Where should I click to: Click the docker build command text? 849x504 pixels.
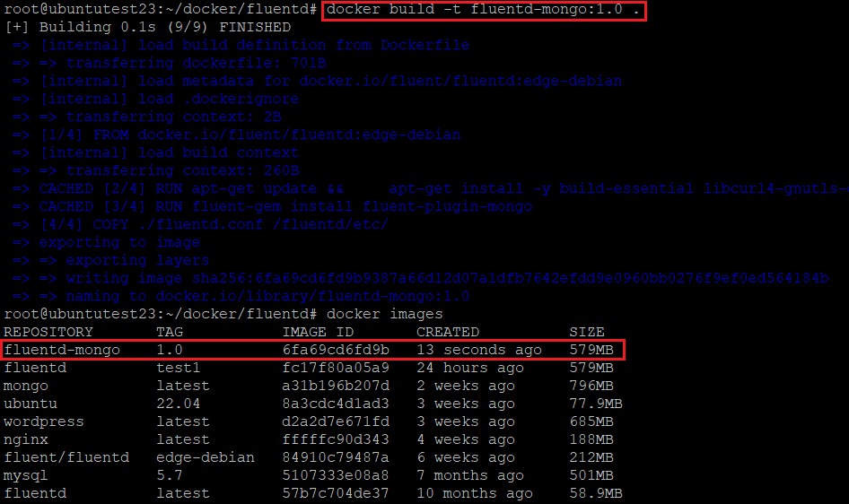(483, 10)
